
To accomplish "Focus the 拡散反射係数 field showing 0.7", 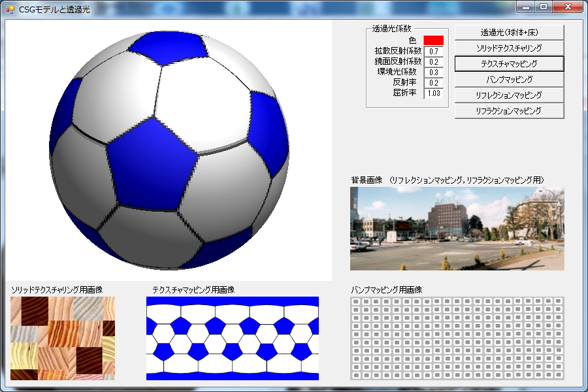I will (434, 52).
